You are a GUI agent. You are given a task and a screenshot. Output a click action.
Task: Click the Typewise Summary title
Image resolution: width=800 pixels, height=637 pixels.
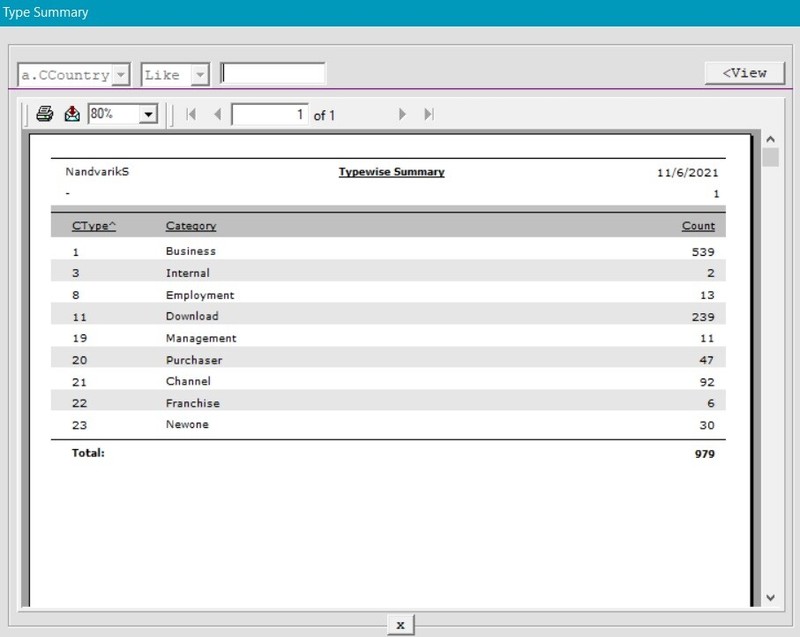click(391, 172)
